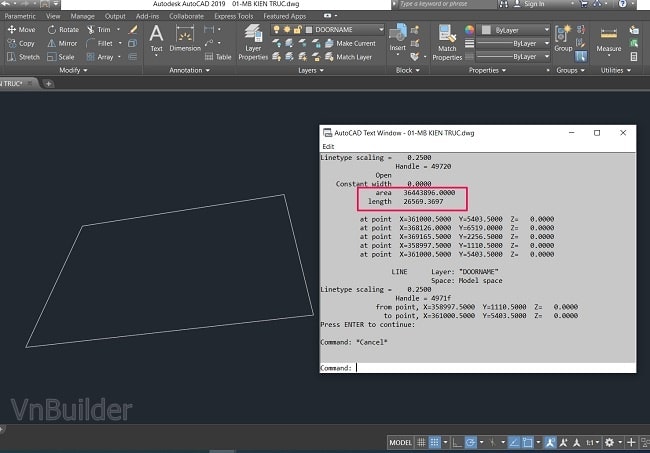Open the Express Tools ribbon tab

point(233,16)
